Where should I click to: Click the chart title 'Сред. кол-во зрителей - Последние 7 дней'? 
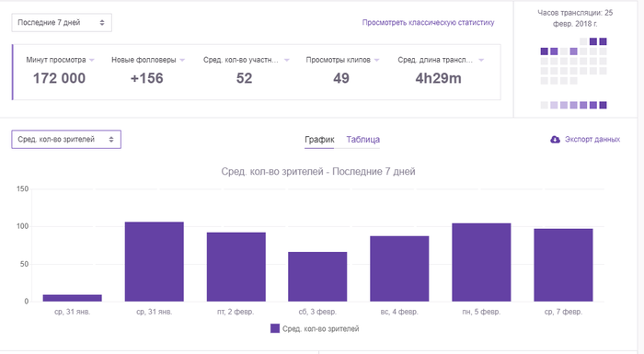pos(318,171)
